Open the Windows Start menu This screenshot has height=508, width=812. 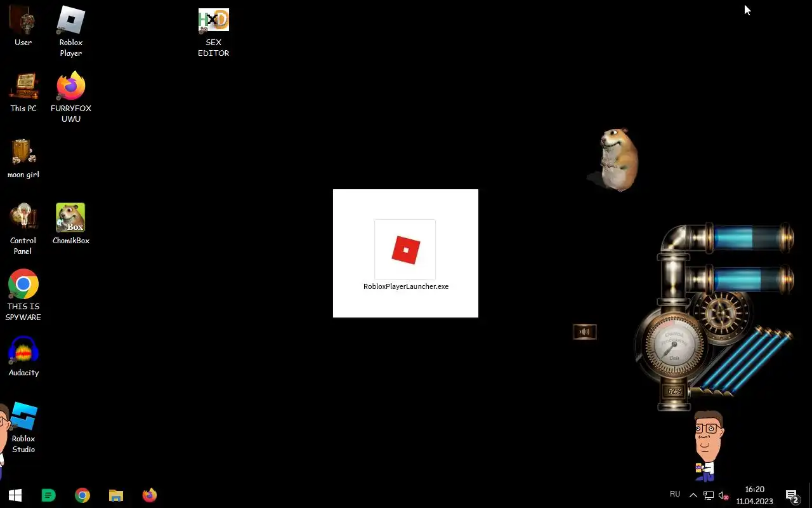(15, 495)
